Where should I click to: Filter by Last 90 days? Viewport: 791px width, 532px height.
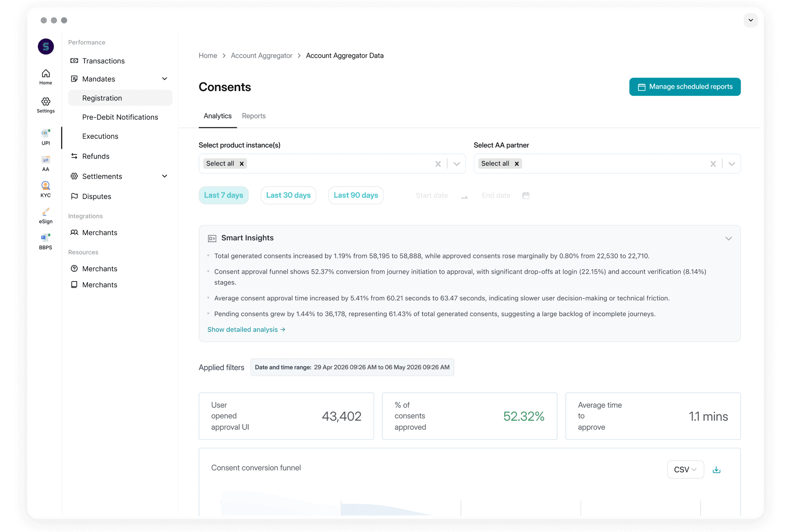(x=356, y=195)
